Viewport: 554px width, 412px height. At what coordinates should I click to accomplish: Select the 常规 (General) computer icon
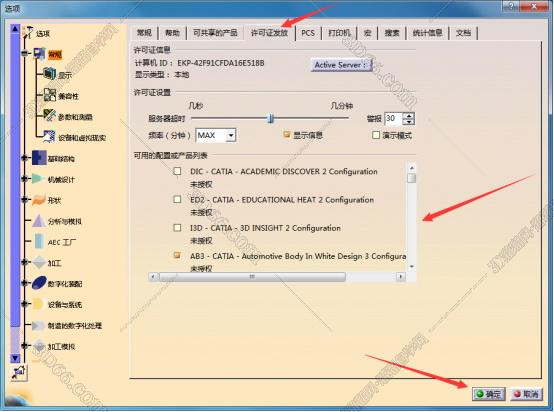tap(39, 54)
